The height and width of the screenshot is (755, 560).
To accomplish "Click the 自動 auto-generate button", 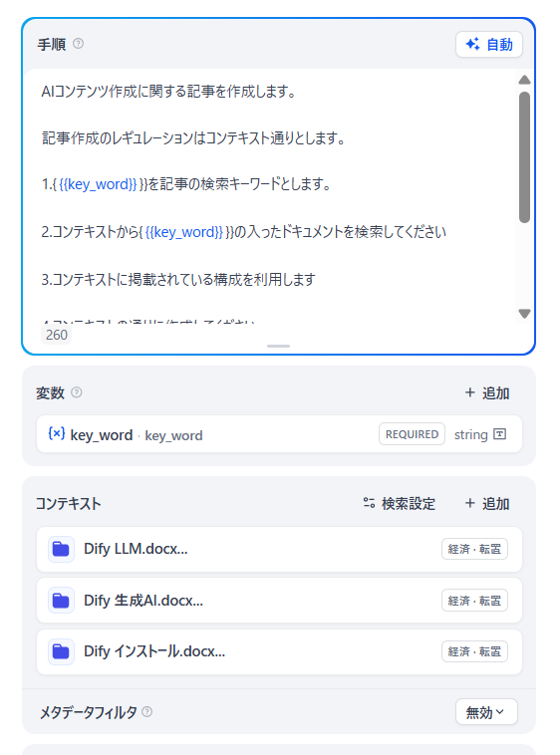I will 488,44.
